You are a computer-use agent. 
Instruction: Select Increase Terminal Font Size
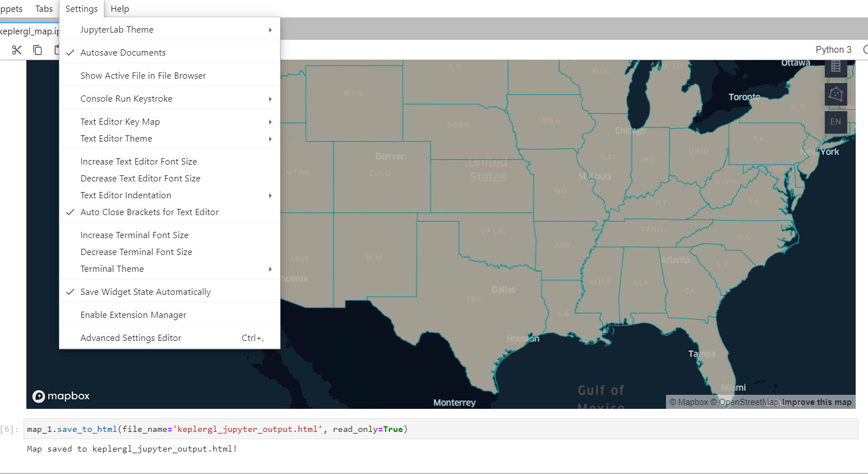[134, 235]
